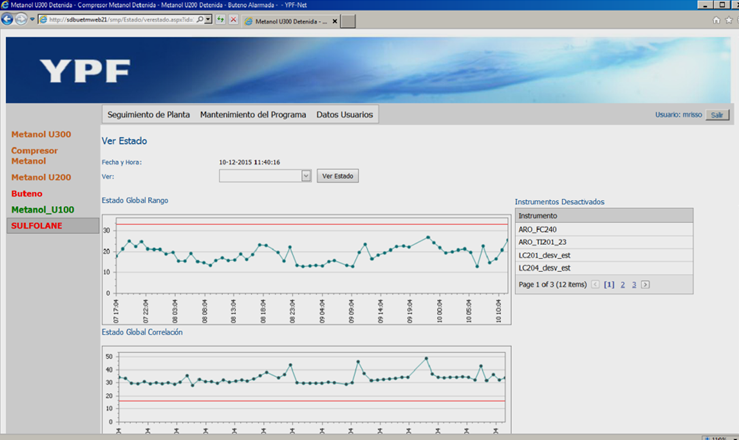Screen dimensions: 739x440
Task: Select the ARO_TI201_23 instrument row
Action: pos(604,242)
